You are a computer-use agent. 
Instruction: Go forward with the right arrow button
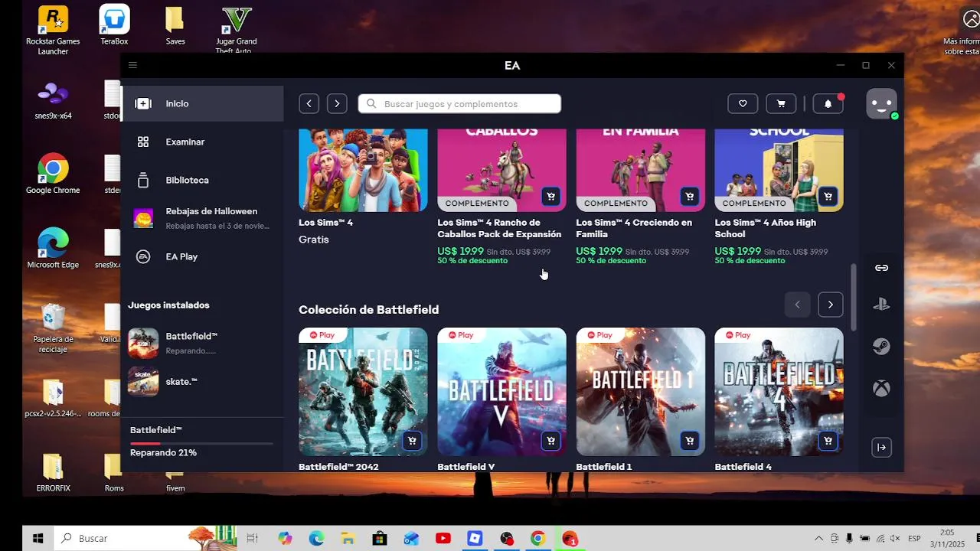[337, 103]
